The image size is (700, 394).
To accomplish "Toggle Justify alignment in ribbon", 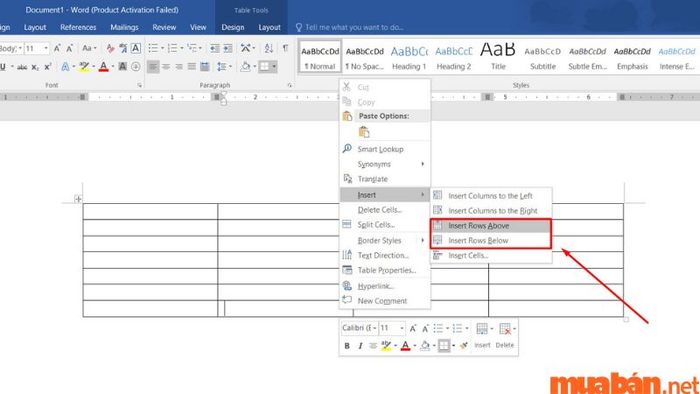I will pyautogui.click(x=192, y=67).
